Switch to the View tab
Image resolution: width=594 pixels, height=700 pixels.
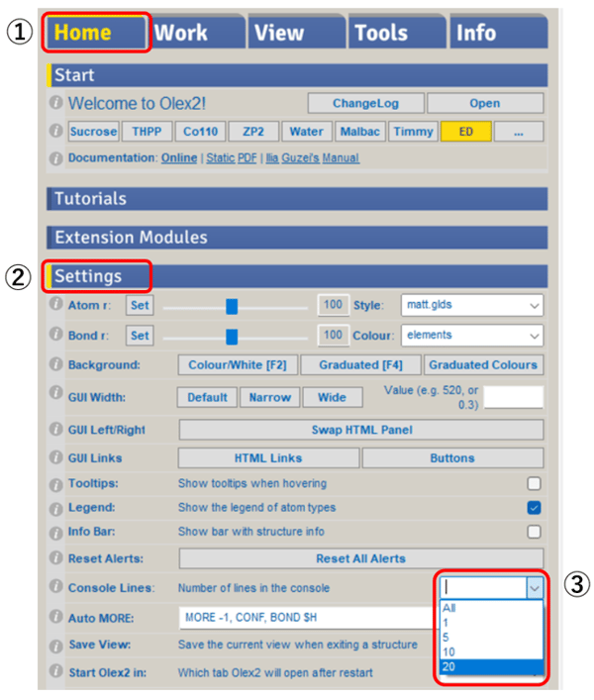pos(298,33)
